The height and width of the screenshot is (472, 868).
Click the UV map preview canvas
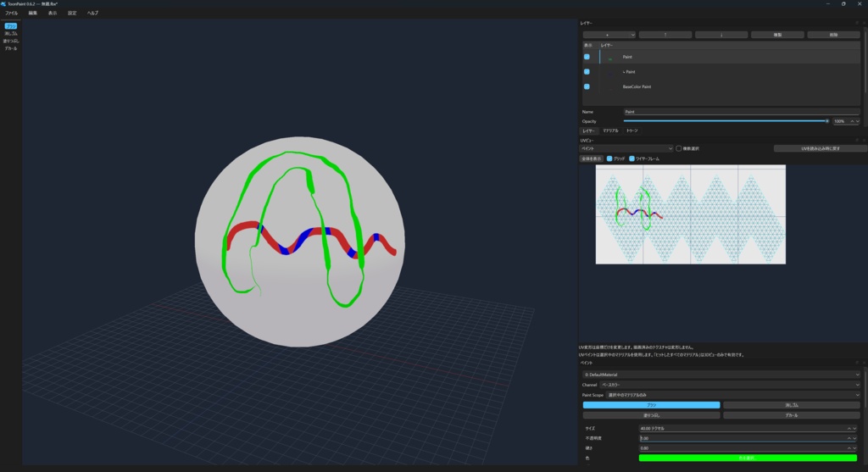coord(690,214)
